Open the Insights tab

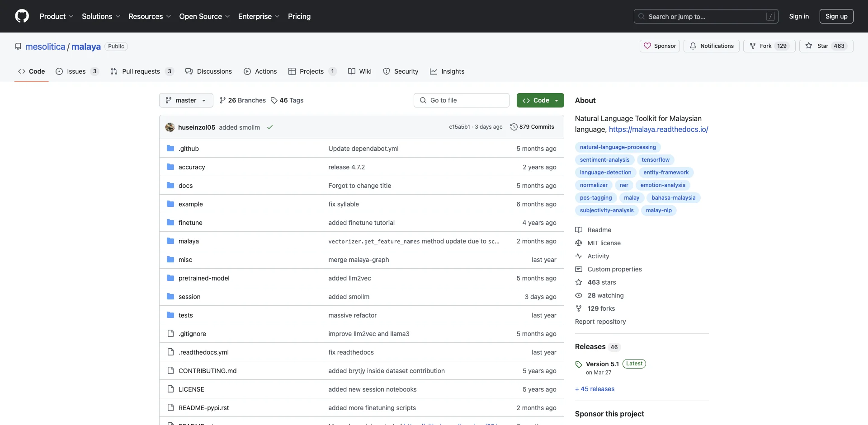[x=447, y=71]
